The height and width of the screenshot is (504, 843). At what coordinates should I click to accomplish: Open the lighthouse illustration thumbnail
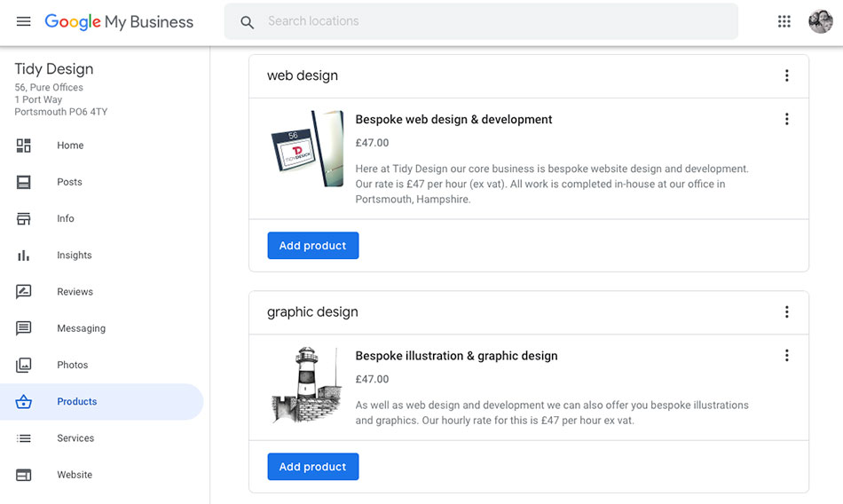[x=307, y=384]
